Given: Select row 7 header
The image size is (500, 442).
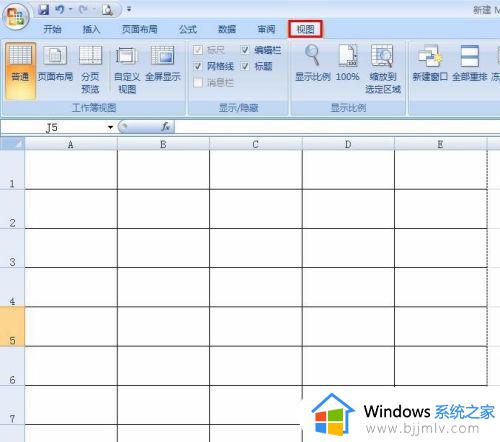Looking at the screenshot, I should click(x=12, y=405).
